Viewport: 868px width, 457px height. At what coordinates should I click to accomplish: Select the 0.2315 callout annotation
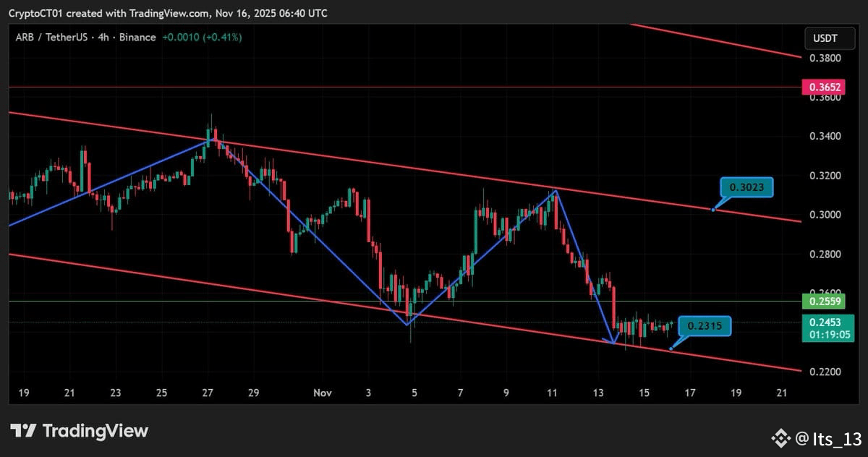pyautogui.click(x=705, y=327)
